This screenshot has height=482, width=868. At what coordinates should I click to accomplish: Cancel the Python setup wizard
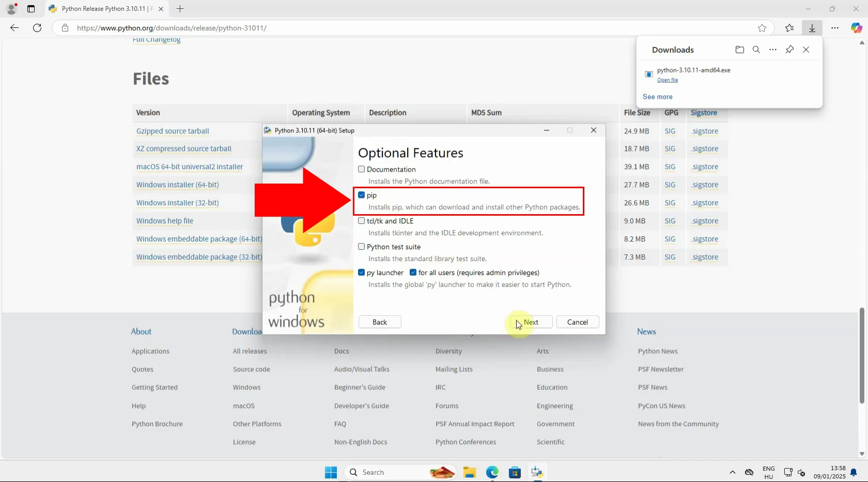[578, 322]
